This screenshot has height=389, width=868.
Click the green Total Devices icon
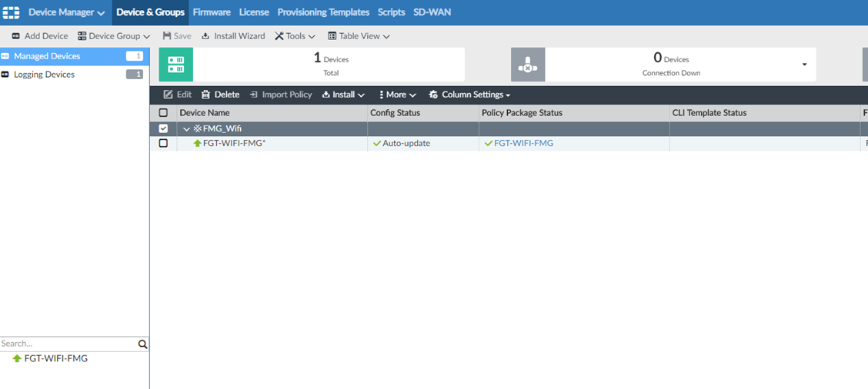click(175, 65)
